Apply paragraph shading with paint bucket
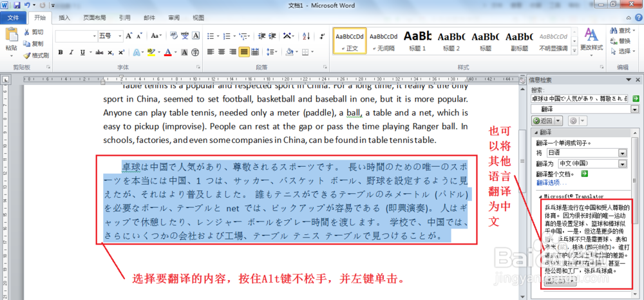This screenshot has width=644, height=300. (290, 52)
